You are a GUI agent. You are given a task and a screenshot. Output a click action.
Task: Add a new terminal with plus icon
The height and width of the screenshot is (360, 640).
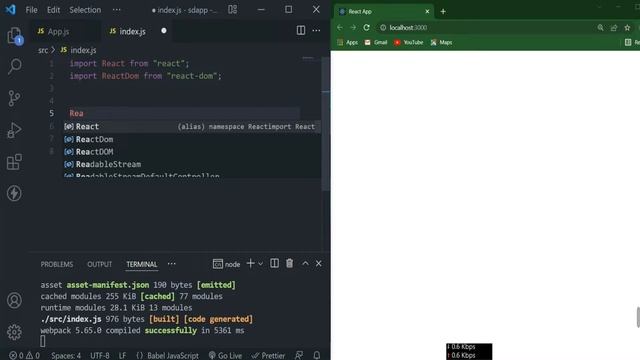click(x=251, y=264)
